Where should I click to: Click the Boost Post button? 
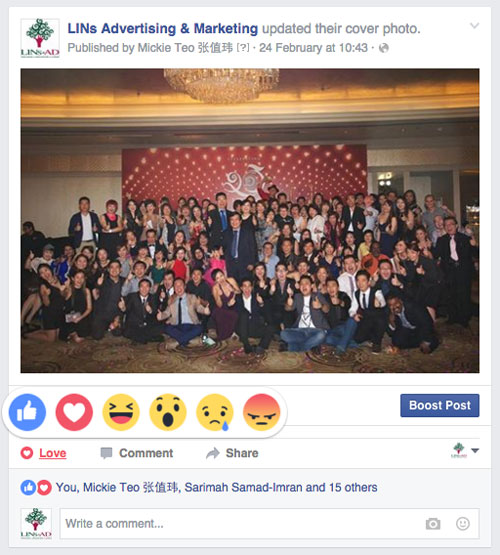440,405
